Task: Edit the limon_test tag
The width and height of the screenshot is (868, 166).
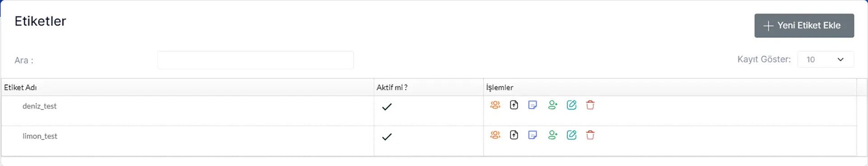Action: pyautogui.click(x=571, y=135)
